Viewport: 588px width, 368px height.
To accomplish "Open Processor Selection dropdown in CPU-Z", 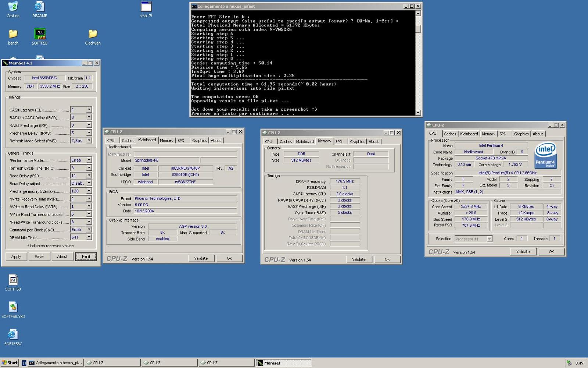I will click(489, 239).
